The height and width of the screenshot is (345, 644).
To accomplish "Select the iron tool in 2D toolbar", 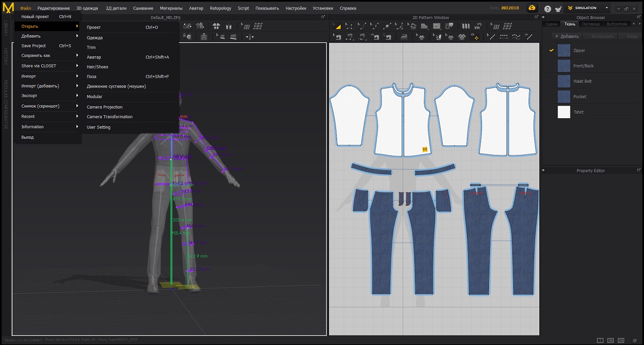I will click(404, 37).
